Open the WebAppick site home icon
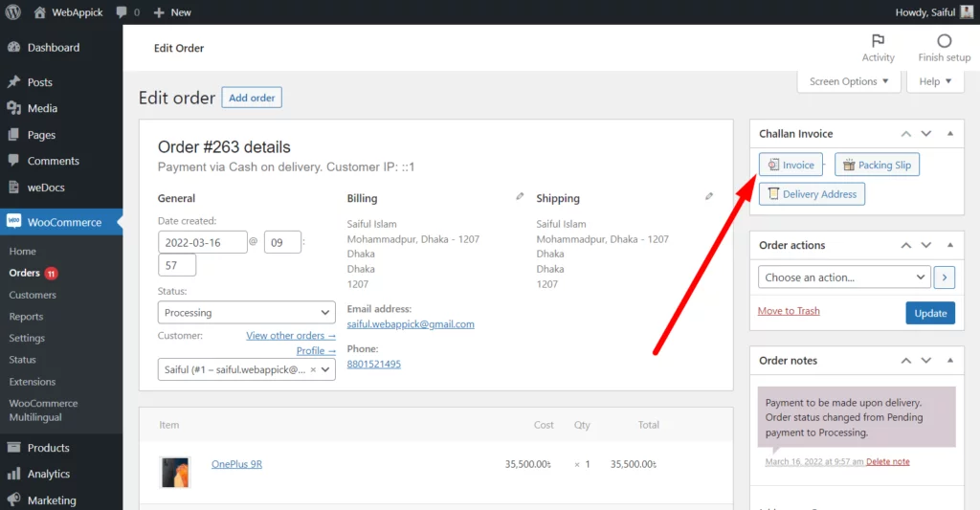Image resolution: width=980 pixels, height=510 pixels. [x=39, y=11]
